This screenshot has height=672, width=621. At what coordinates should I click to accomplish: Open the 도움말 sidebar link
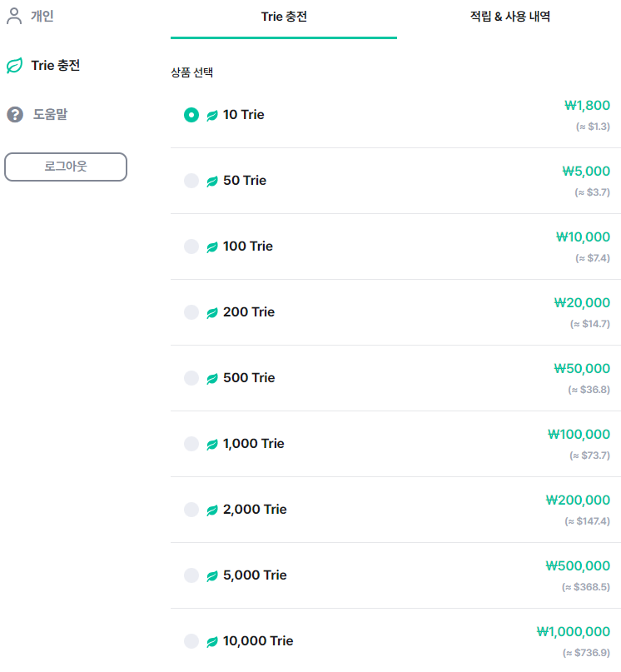pyautogui.click(x=50, y=114)
